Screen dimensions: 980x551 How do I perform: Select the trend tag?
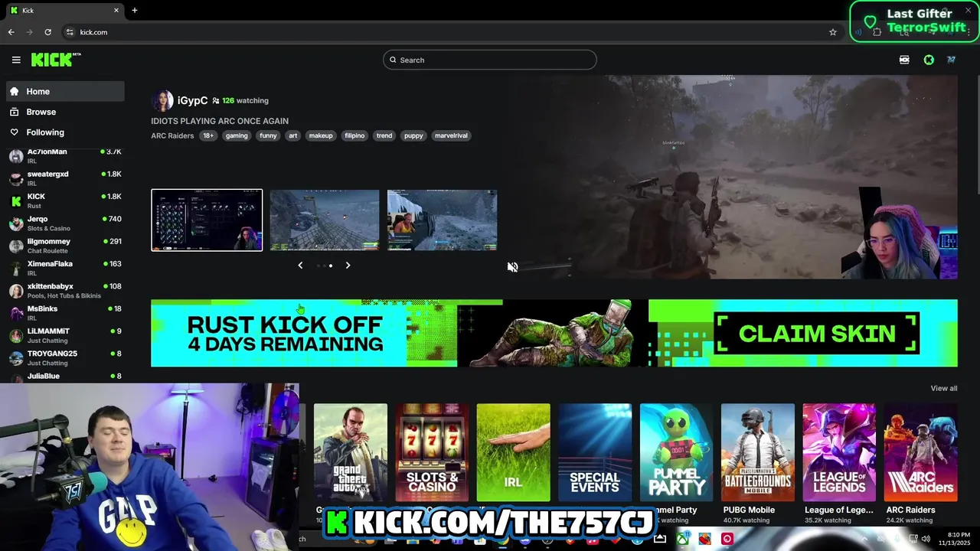[x=384, y=135]
